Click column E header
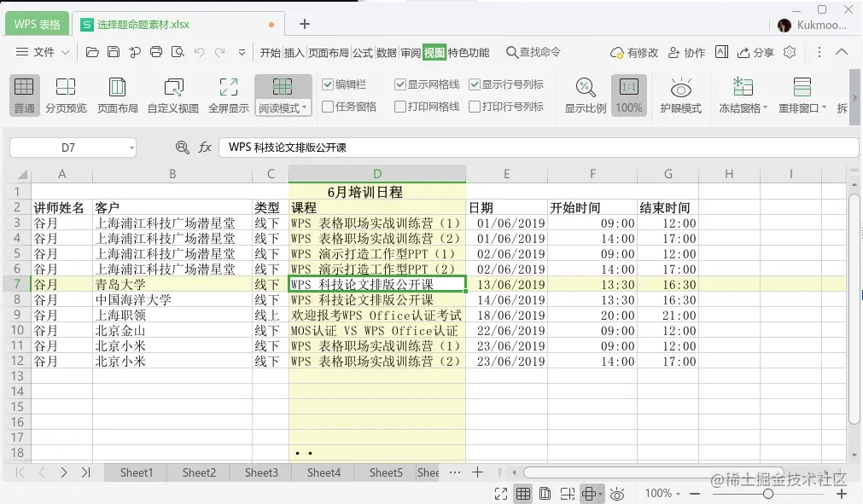The width and height of the screenshot is (863, 504). click(506, 174)
